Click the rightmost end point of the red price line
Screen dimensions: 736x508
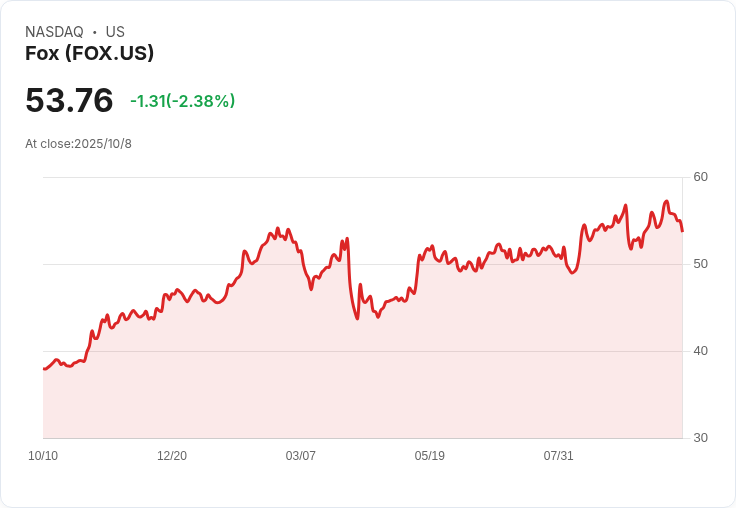tap(682, 231)
